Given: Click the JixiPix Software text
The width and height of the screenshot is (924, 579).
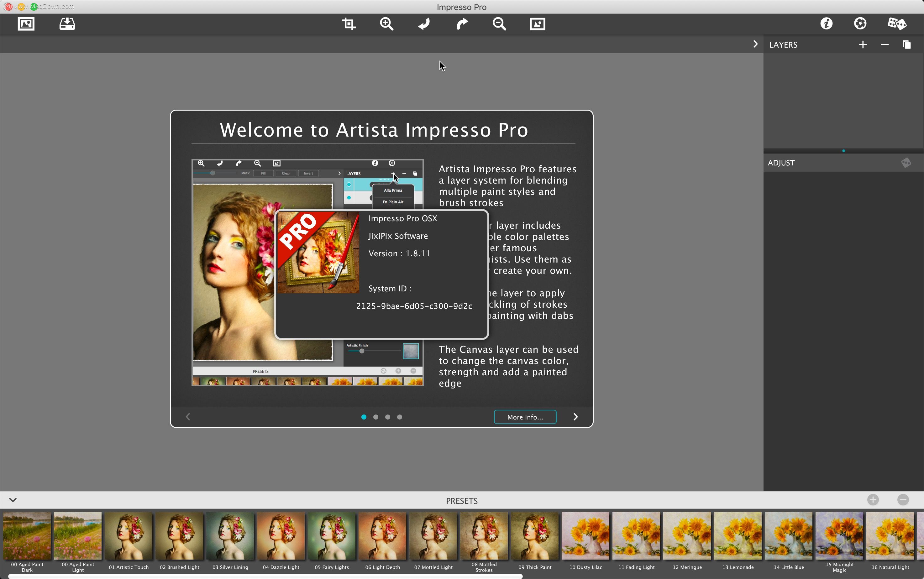Looking at the screenshot, I should (398, 236).
